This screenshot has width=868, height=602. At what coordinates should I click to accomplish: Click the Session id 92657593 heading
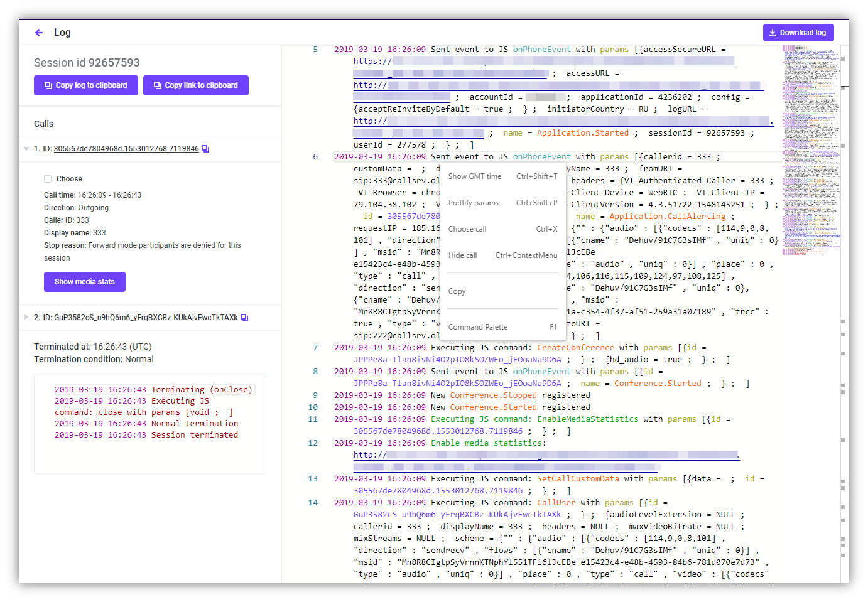coord(87,63)
